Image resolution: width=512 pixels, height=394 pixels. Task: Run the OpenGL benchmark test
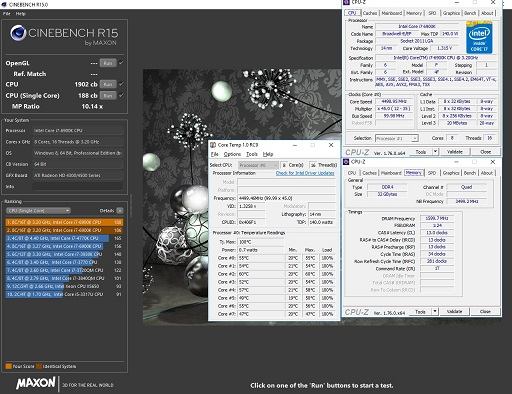[x=108, y=63]
